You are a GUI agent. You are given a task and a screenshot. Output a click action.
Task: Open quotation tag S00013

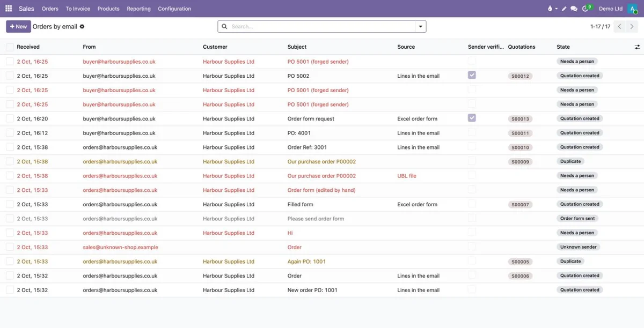point(520,119)
